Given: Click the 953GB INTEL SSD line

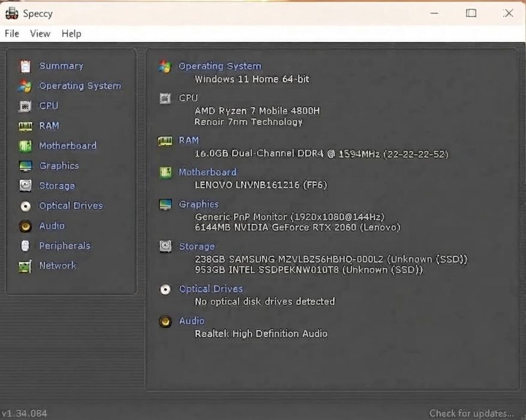Looking at the screenshot, I should point(309,270).
